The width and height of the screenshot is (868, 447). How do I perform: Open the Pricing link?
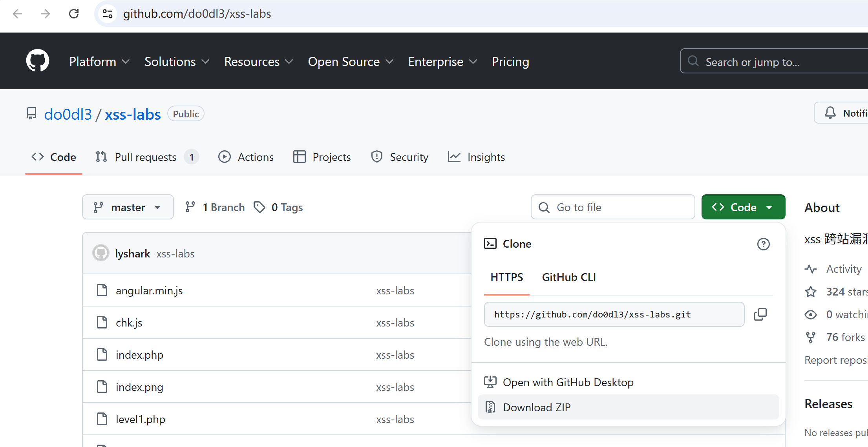[510, 62]
